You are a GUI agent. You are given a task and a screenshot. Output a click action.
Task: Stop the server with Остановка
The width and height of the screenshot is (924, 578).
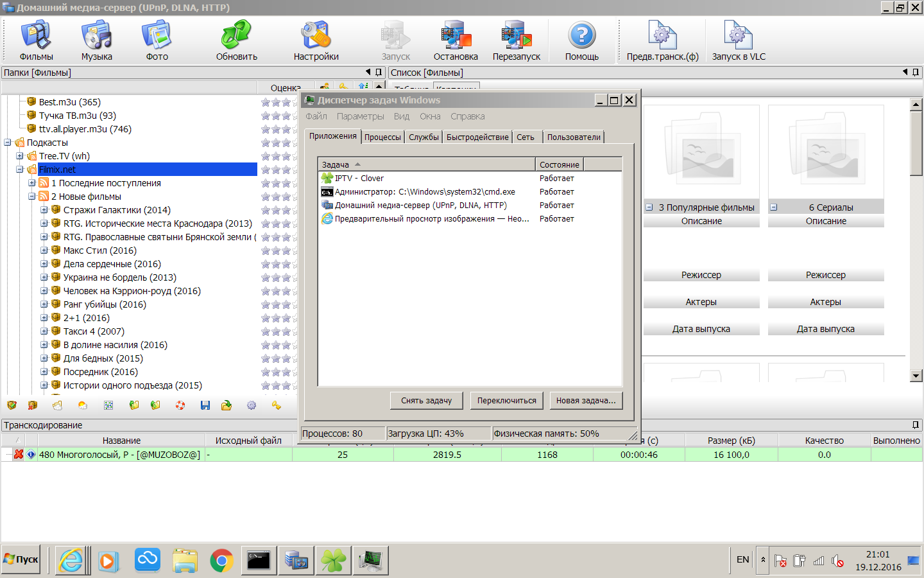coord(456,40)
